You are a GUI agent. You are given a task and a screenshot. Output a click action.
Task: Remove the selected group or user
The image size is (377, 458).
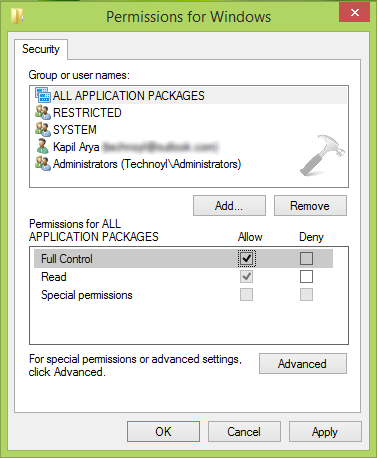(x=310, y=206)
